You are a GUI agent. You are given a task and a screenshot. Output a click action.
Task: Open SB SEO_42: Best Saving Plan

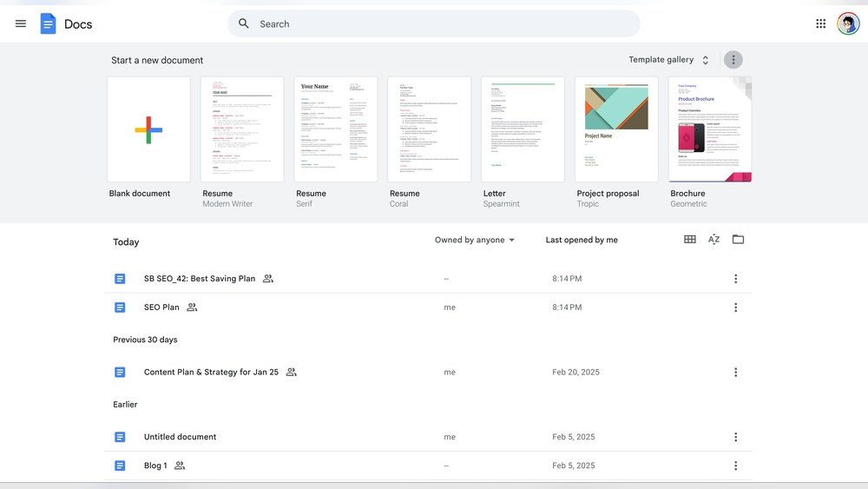click(x=200, y=279)
